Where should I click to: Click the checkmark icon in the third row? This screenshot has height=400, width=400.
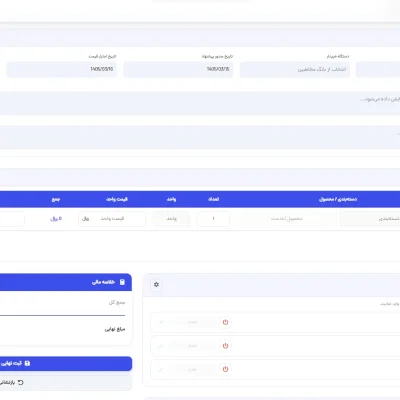coord(161,369)
